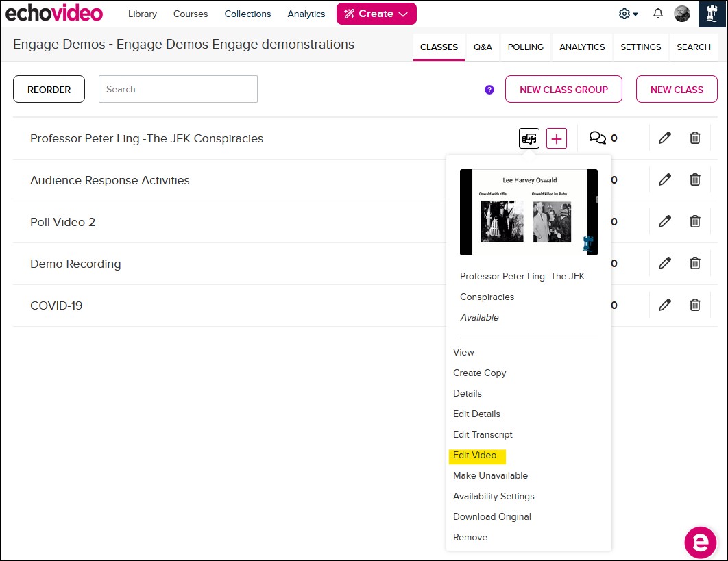Focus the class Search input field

tap(178, 90)
